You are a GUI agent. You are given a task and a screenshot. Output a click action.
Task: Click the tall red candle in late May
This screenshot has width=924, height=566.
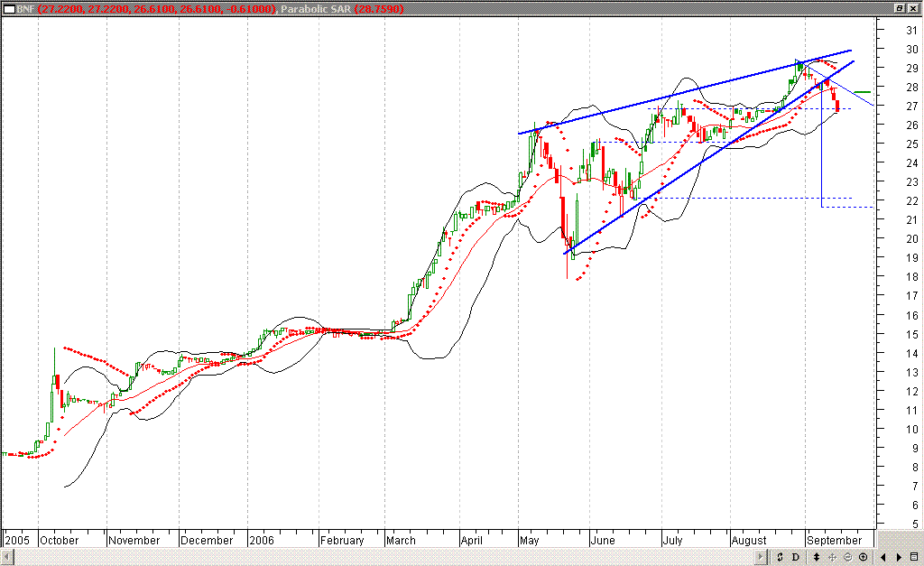click(563, 218)
